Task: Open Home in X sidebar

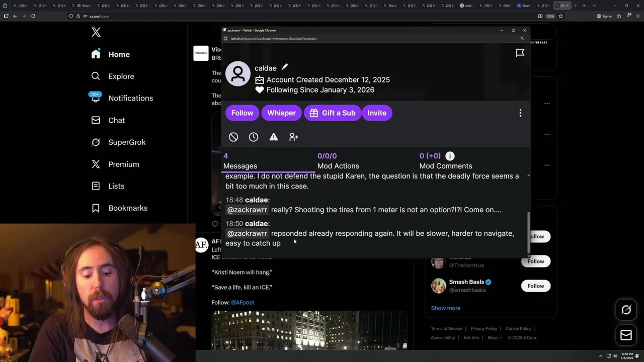Action: [110, 54]
